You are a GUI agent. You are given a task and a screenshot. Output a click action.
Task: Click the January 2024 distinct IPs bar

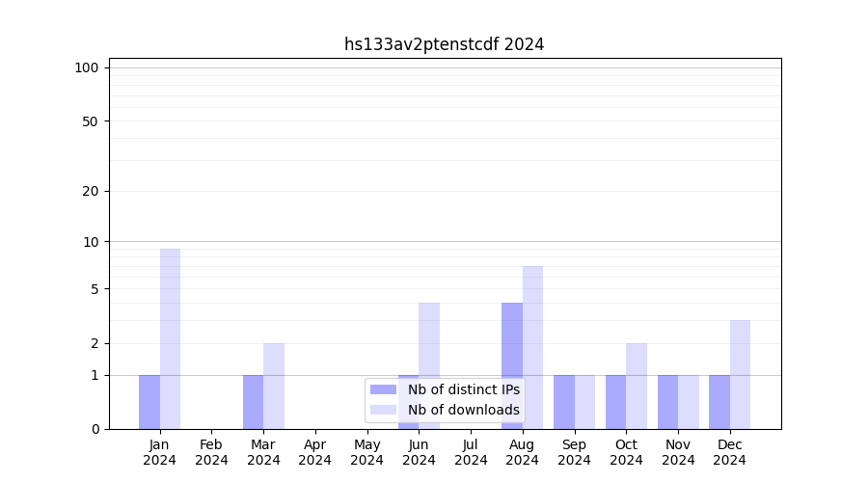pos(149,402)
